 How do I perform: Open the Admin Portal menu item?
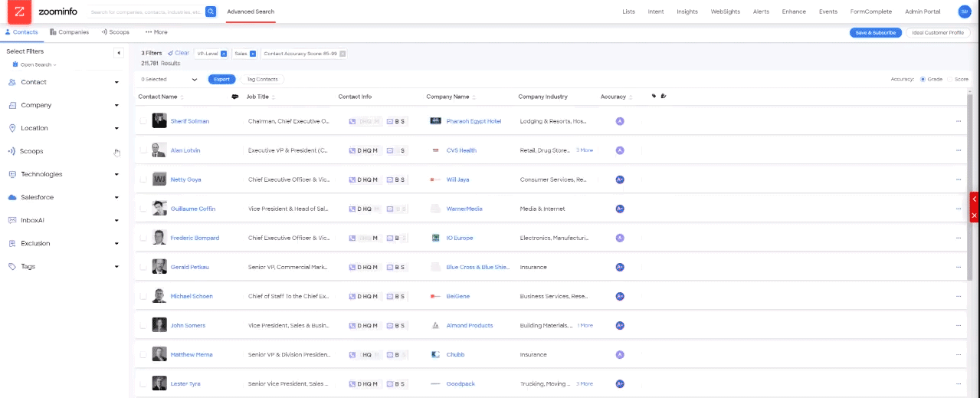[922, 12]
